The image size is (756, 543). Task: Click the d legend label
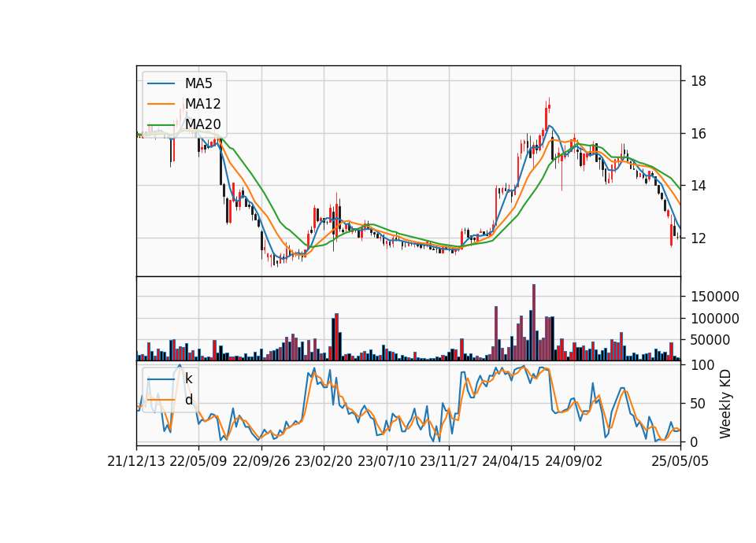point(189,400)
